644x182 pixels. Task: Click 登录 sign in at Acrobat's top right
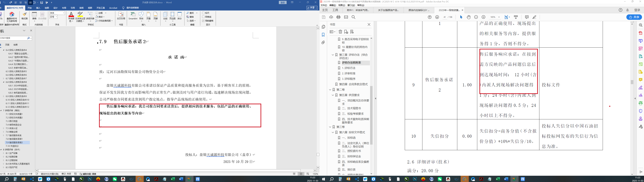pos(637,10)
